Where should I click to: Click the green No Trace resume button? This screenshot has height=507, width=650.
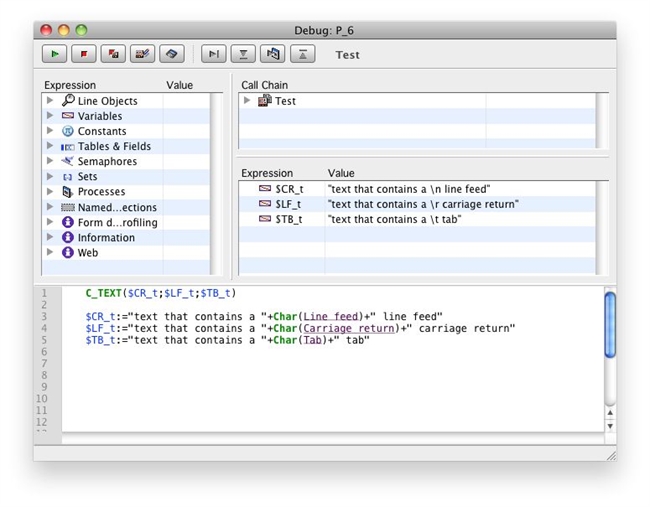54,54
